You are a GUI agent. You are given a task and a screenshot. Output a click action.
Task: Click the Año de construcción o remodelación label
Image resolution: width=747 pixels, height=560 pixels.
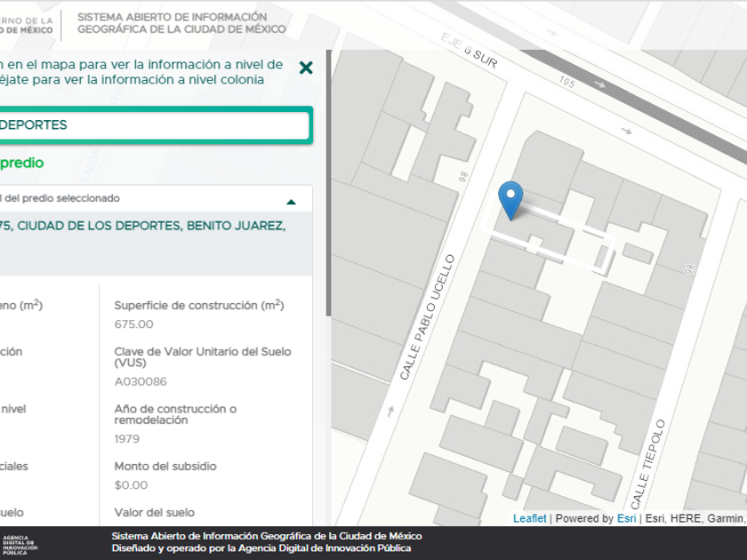tap(175, 414)
